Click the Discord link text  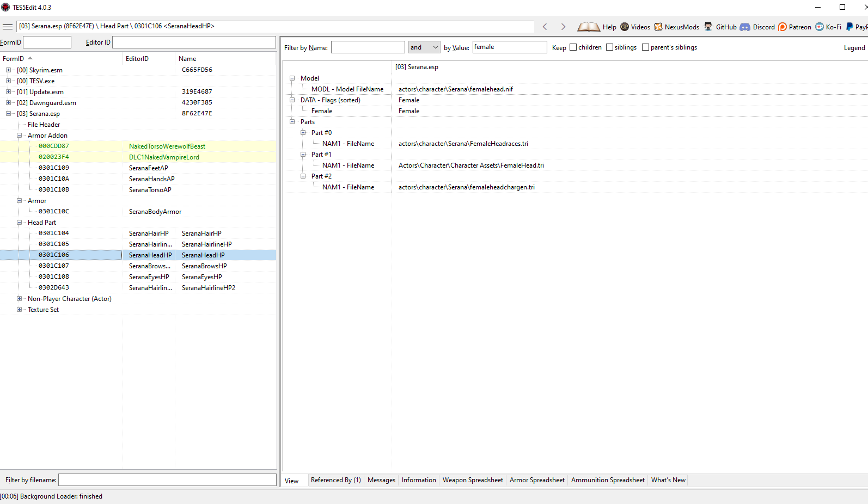pos(763,27)
